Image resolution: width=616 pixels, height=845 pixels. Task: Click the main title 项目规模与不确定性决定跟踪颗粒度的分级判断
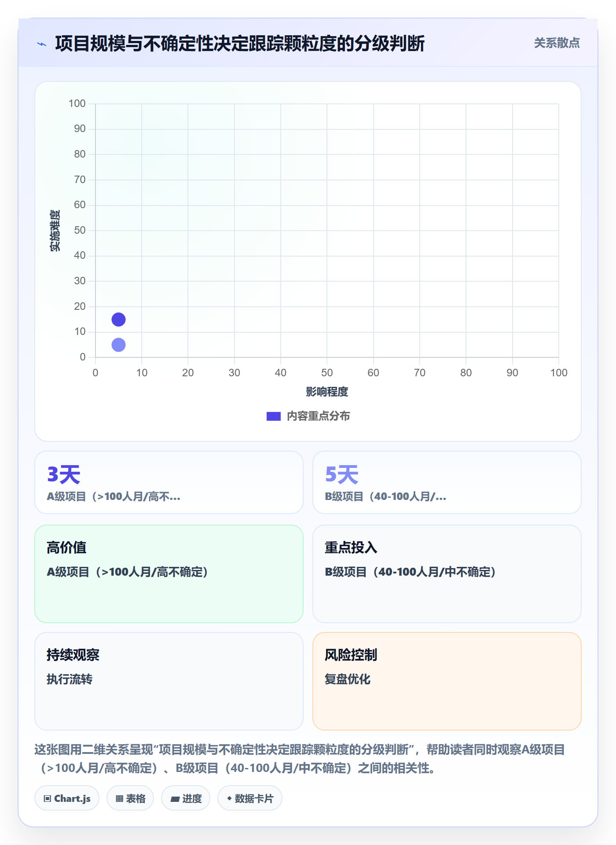(x=240, y=44)
